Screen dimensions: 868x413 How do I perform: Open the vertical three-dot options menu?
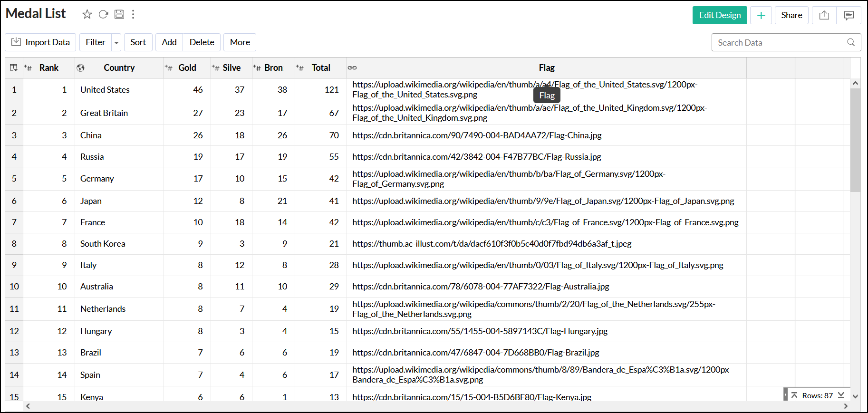tap(133, 14)
